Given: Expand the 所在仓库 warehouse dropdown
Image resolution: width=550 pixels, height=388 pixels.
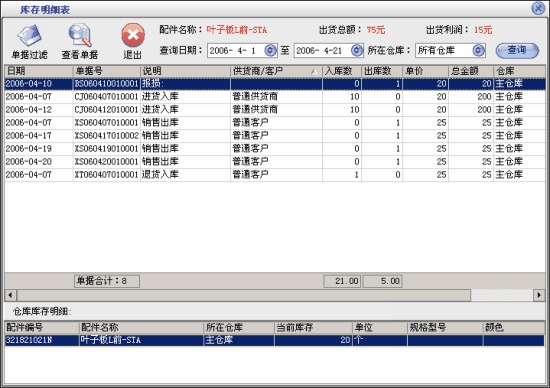Looking at the screenshot, I should [478, 51].
